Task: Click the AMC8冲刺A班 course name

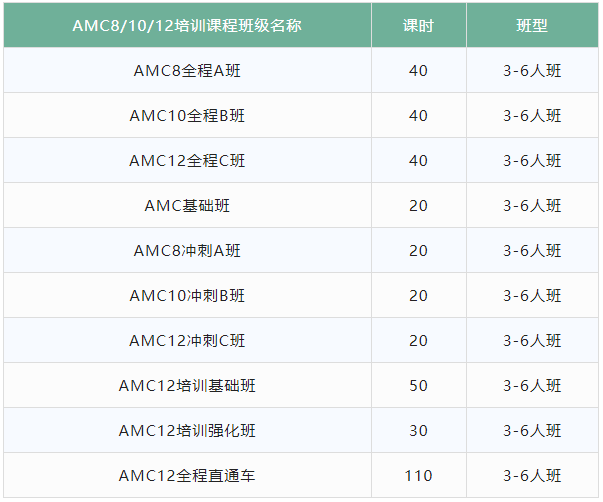Action: [187, 251]
